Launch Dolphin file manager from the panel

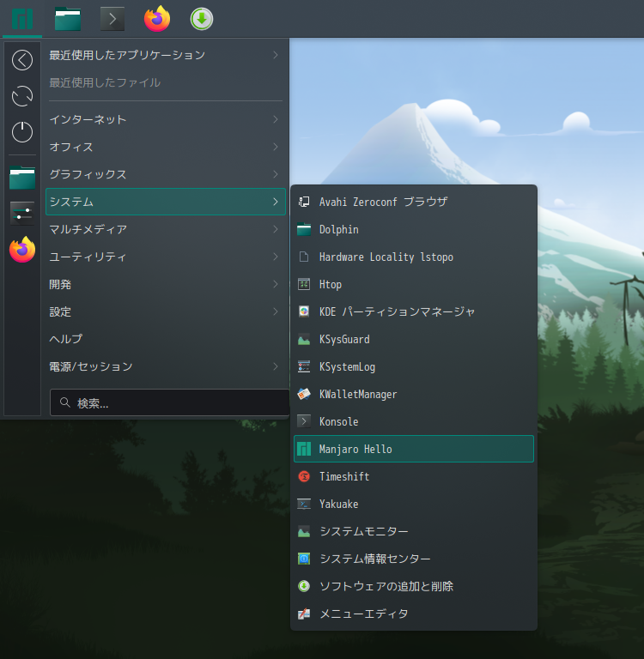[x=68, y=19]
